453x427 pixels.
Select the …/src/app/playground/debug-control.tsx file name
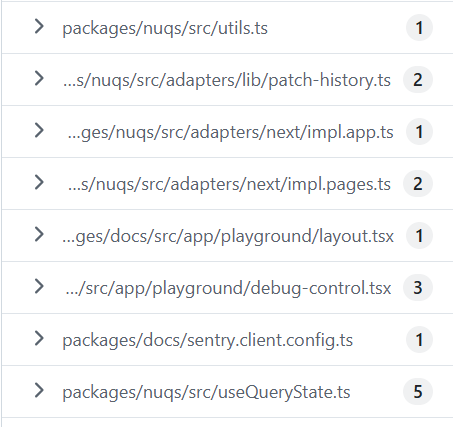click(x=228, y=288)
